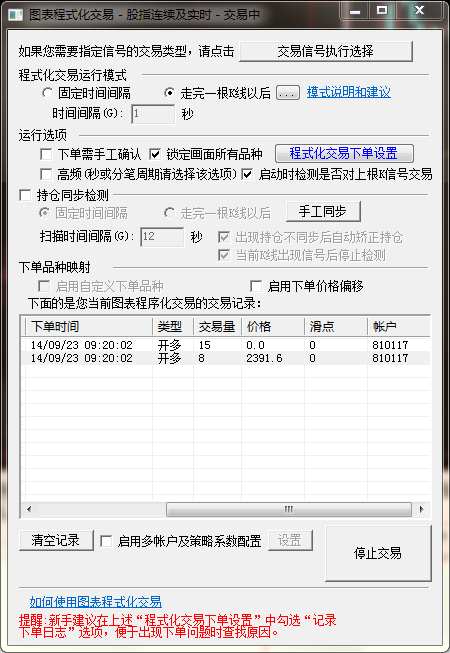Open 程式化交易下单设置 button
The width and height of the screenshot is (450, 653).
344,154
